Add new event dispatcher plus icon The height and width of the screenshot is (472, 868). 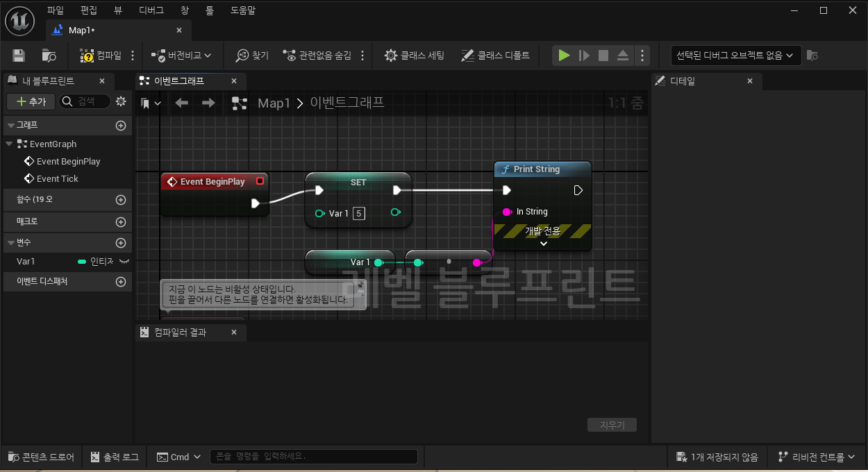[121, 282]
